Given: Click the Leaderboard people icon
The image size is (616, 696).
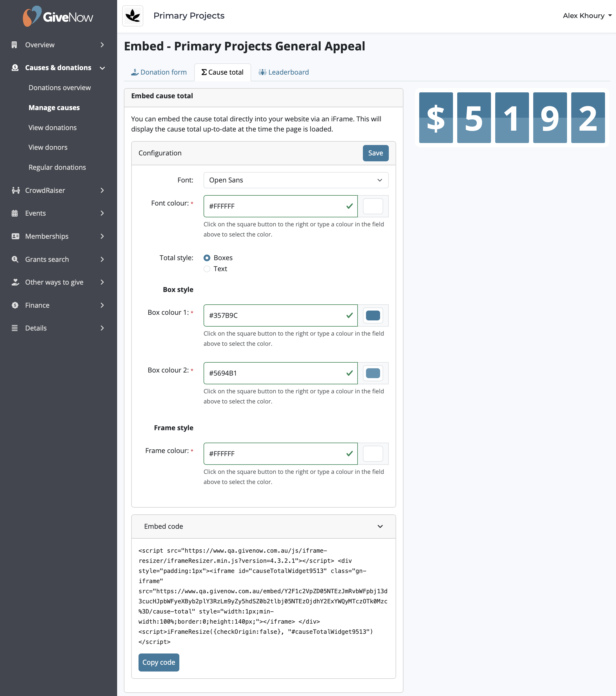Looking at the screenshot, I should click(x=262, y=72).
